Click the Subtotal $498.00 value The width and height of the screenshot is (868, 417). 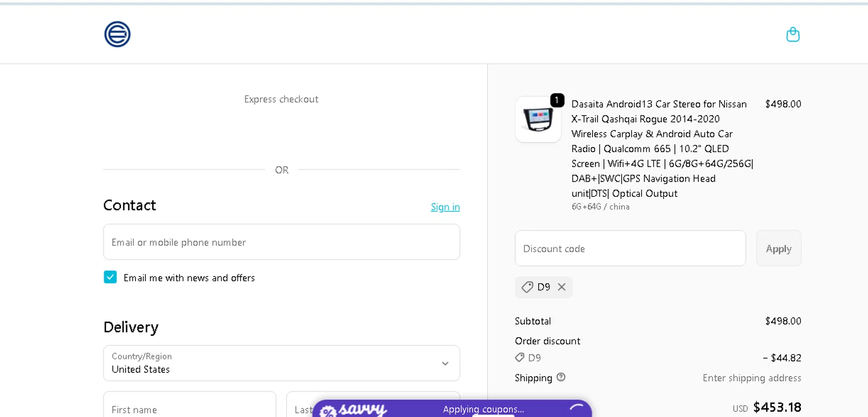point(783,321)
